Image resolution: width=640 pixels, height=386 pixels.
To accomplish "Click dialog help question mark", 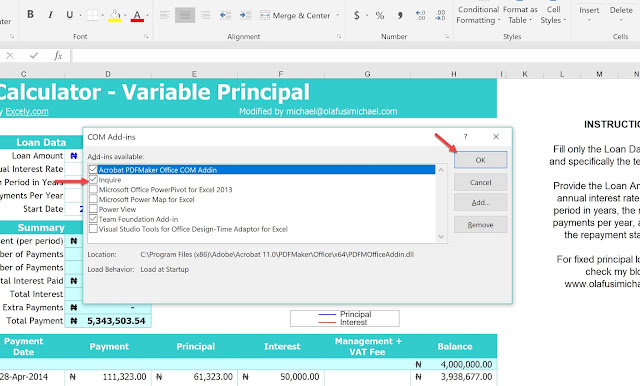I will click(x=465, y=137).
